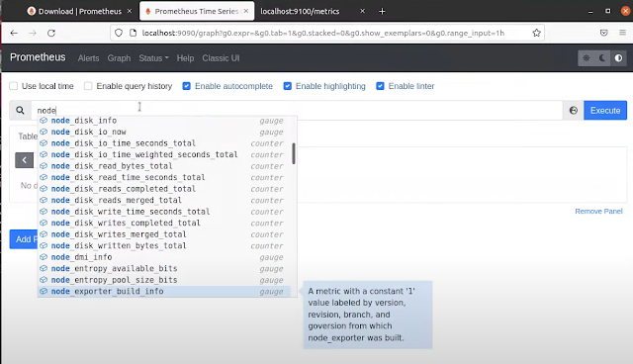
Task: Open the Alerts page
Action: tap(88, 58)
